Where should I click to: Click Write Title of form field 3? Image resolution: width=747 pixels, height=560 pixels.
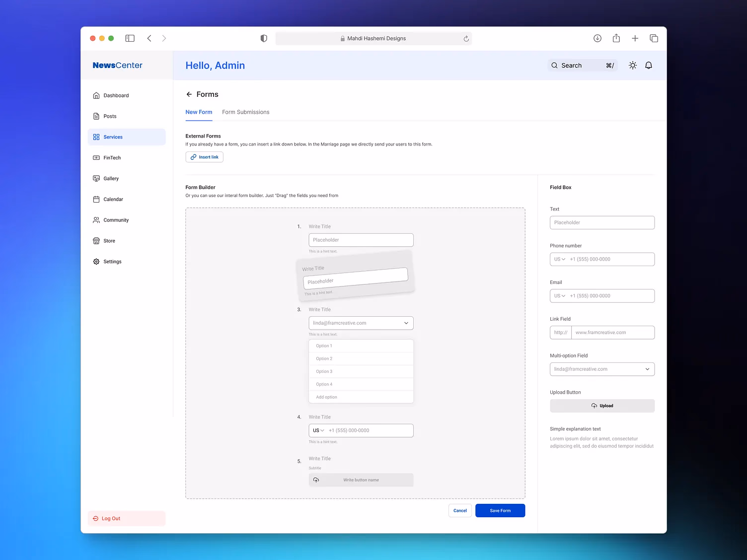pyautogui.click(x=319, y=309)
